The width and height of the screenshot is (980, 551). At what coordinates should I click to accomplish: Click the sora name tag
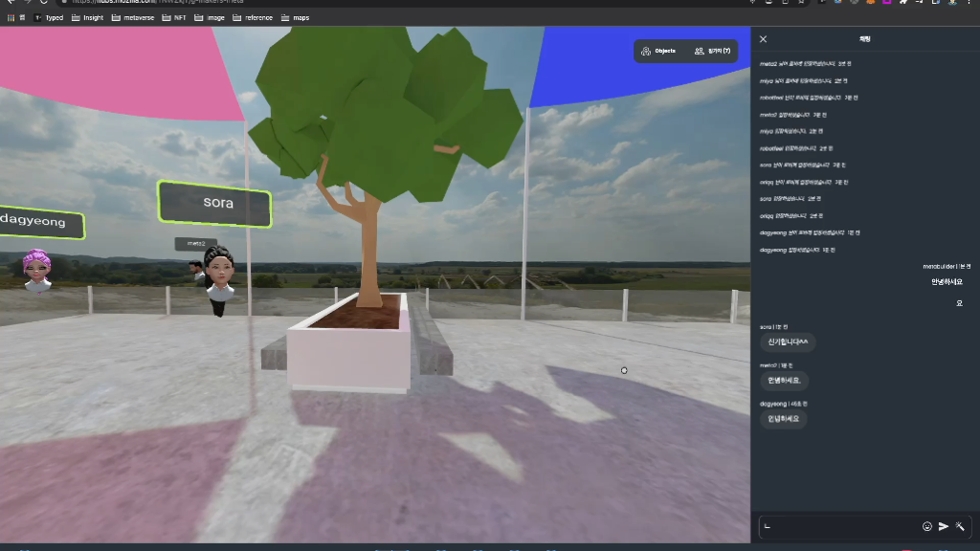pyautogui.click(x=215, y=203)
